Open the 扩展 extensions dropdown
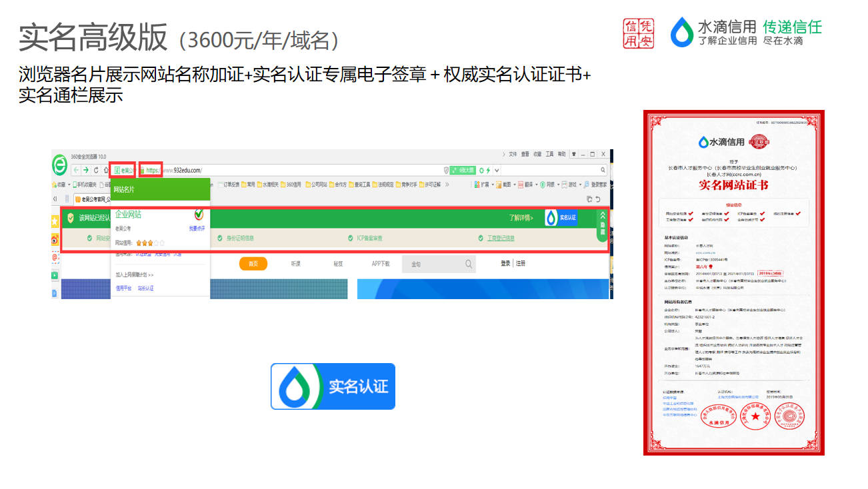Screen dimensions: 868x489 point(484,185)
